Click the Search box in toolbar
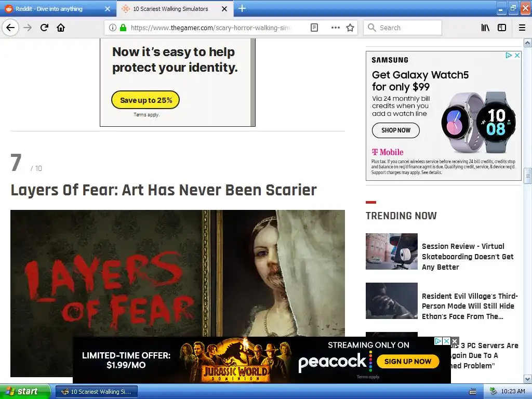The width and height of the screenshot is (532, 399). (403, 28)
